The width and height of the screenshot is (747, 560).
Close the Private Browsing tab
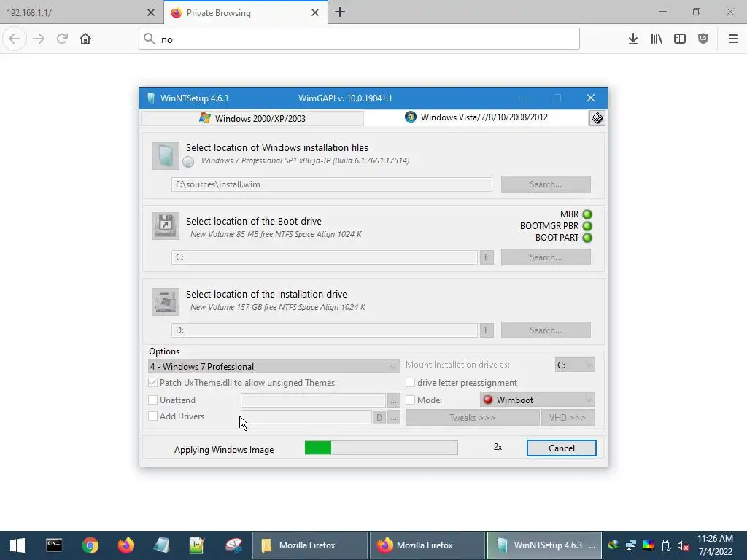coord(315,12)
